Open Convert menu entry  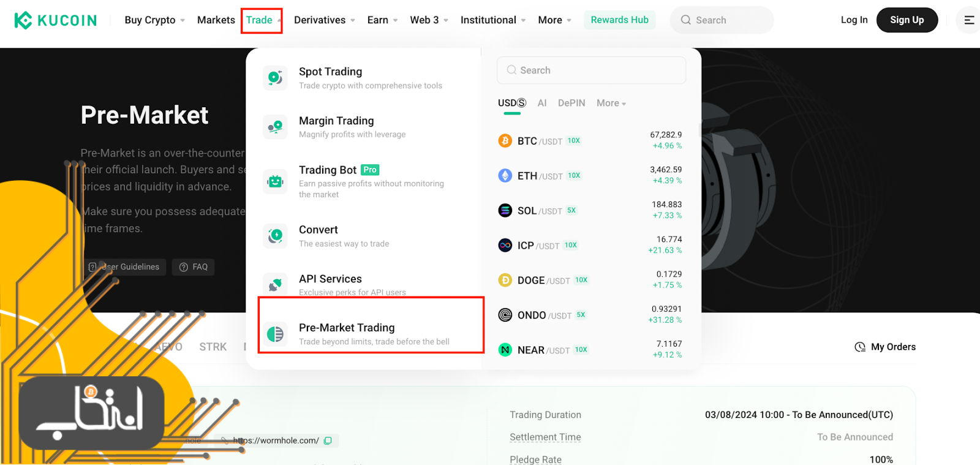tap(364, 236)
